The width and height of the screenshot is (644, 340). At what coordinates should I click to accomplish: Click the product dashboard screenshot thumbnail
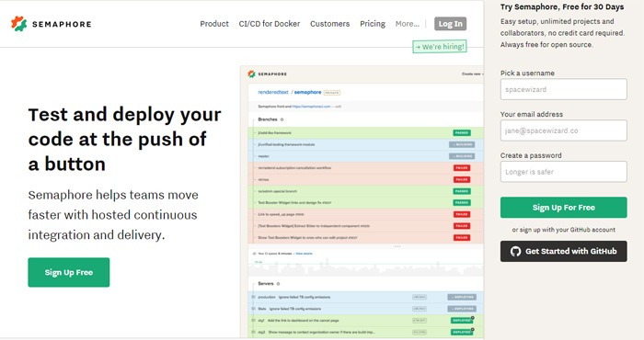[x=362, y=202]
